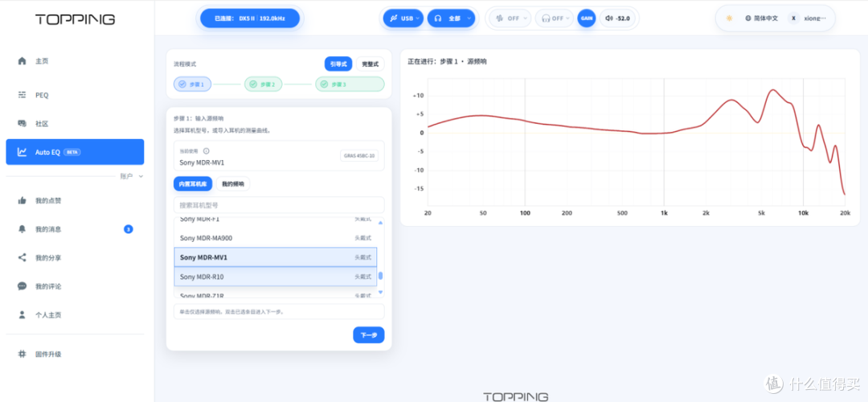The width and height of the screenshot is (868, 402).
Task: Select 引导式 guided mode
Action: point(338,64)
